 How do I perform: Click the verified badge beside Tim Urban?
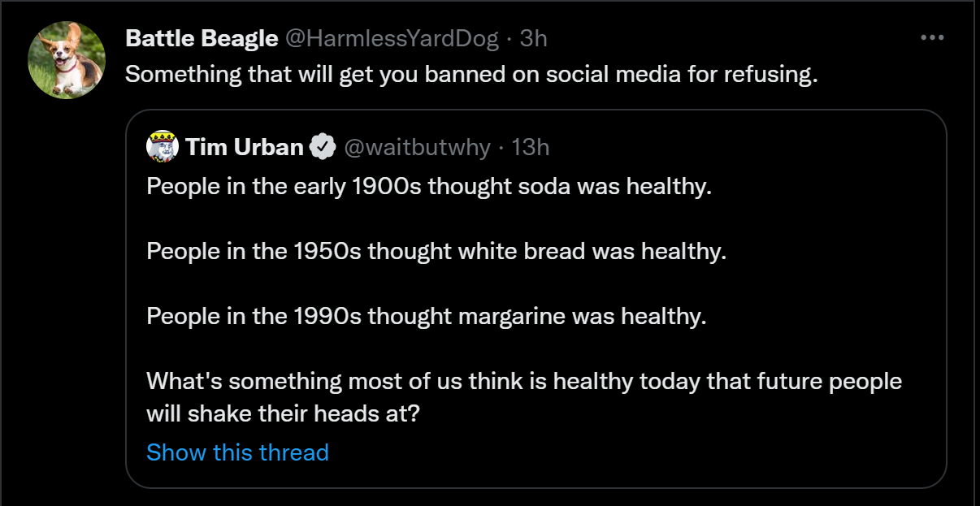point(323,147)
